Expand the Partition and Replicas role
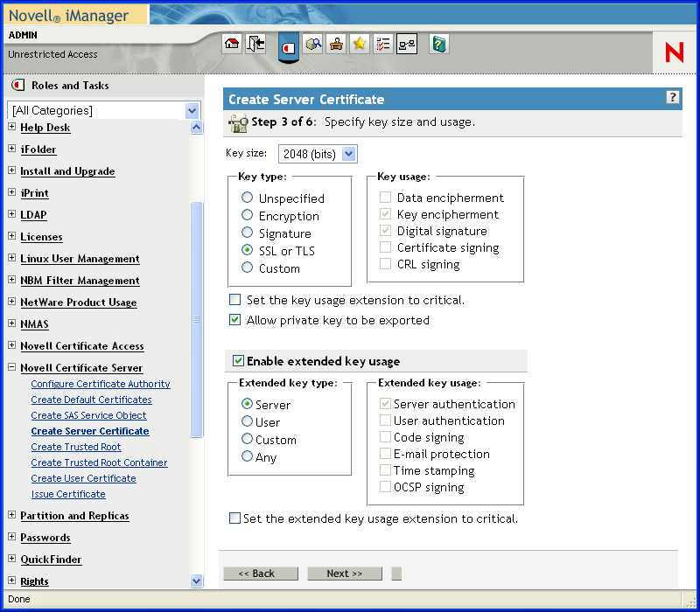This screenshot has height=612, width=700. tap(12, 515)
